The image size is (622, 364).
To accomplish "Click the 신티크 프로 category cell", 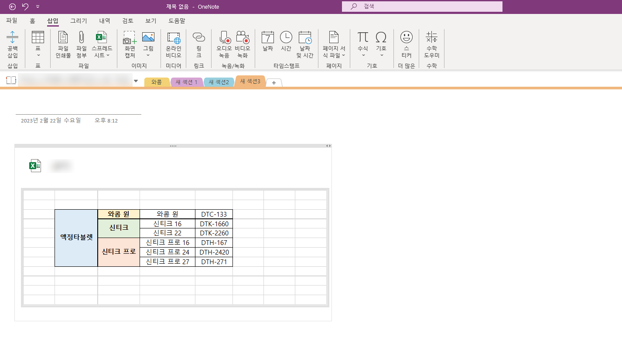I will 119,252.
